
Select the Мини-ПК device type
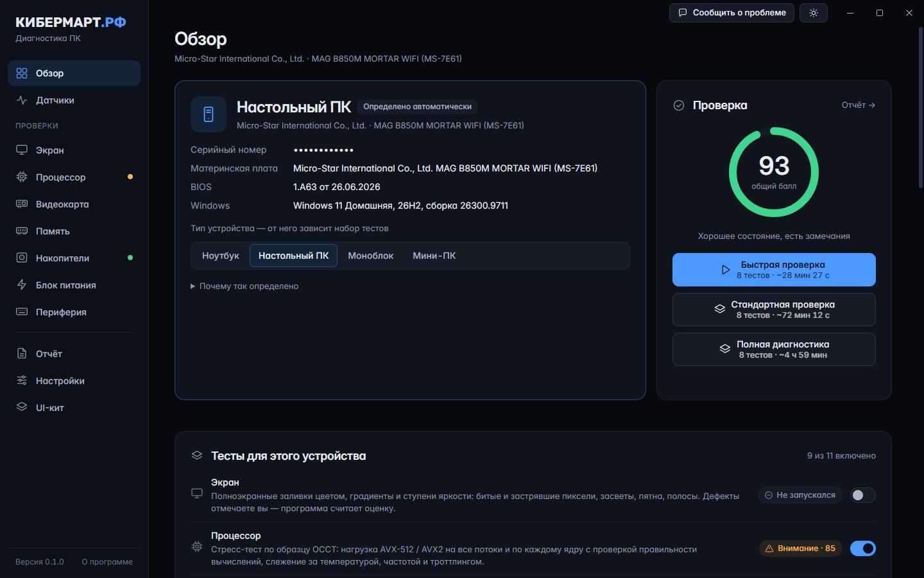point(434,256)
